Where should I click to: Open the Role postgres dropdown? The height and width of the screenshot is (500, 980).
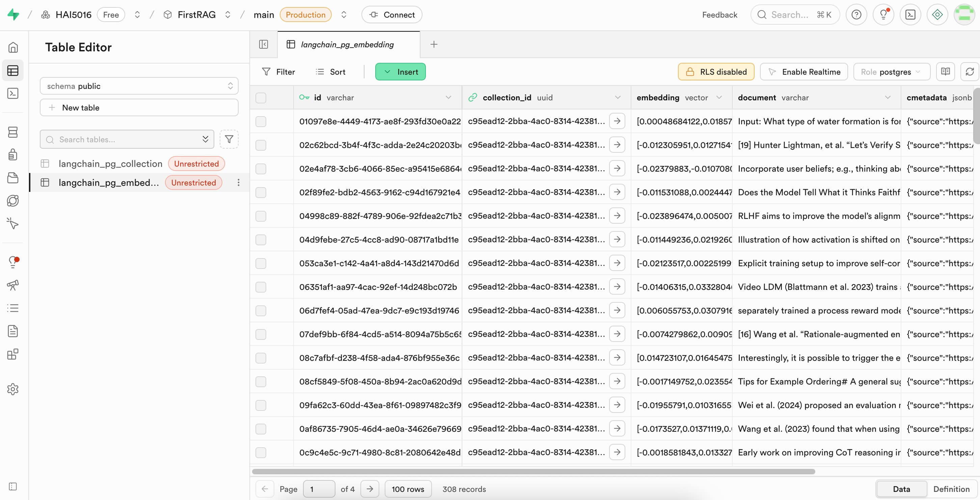point(891,72)
